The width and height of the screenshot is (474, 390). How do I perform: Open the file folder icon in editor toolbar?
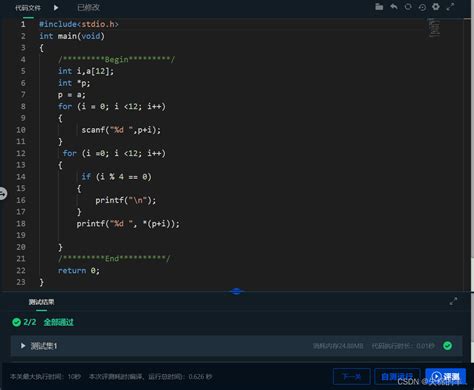pyautogui.click(x=379, y=7)
